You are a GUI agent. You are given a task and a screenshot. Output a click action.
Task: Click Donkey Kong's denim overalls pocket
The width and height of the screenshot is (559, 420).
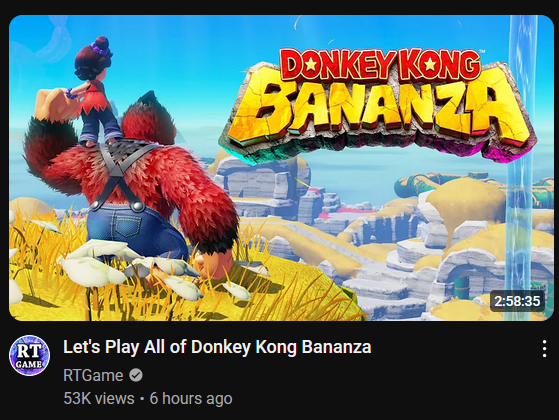tap(127, 224)
